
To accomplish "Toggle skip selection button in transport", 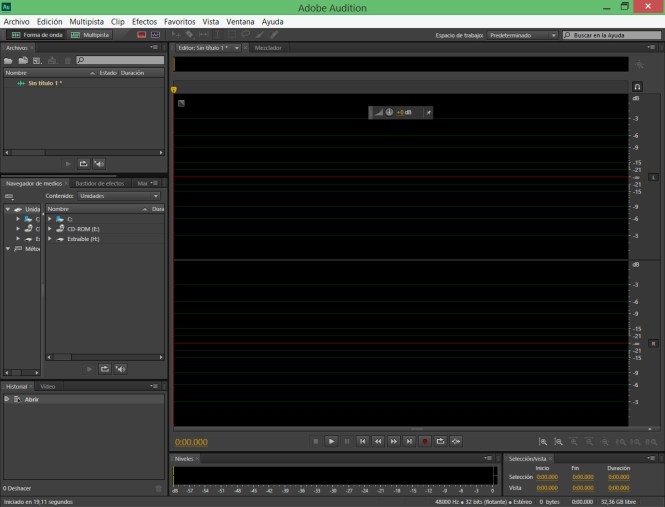I will (x=456, y=441).
